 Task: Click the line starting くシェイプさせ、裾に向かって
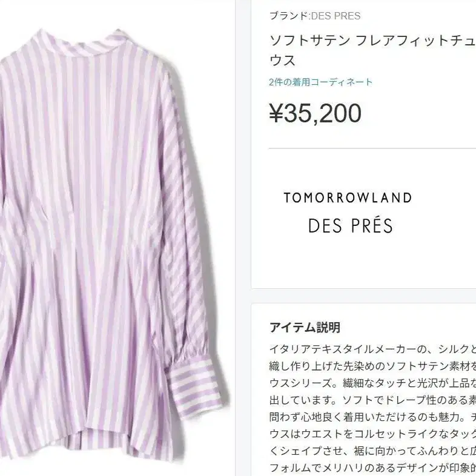pyautogui.click(x=372, y=451)
